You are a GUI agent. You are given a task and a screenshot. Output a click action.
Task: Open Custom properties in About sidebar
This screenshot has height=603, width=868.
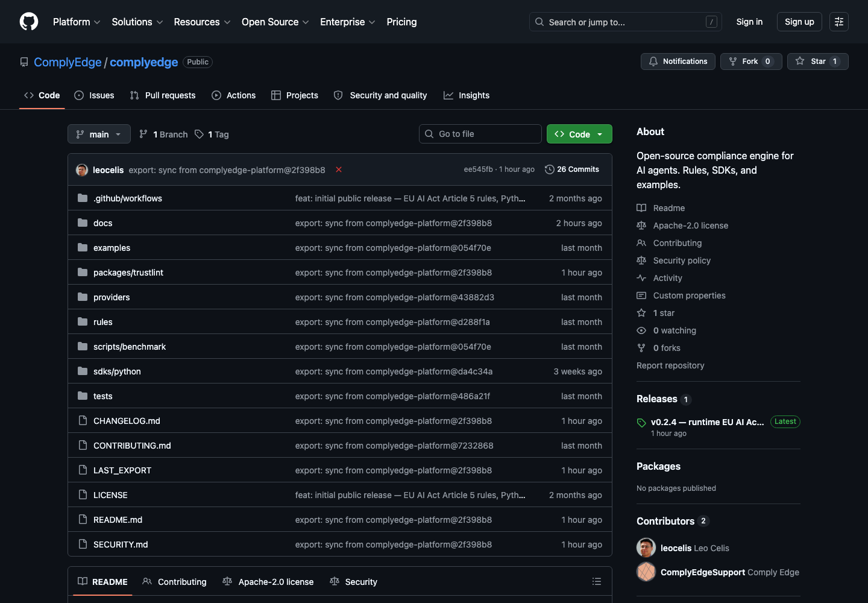click(x=681, y=295)
